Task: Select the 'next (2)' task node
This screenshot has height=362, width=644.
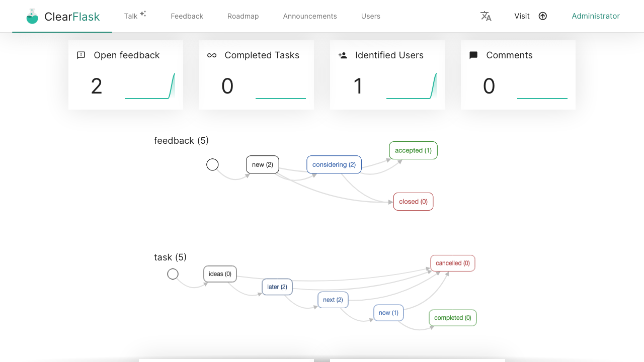Action: 333,300
